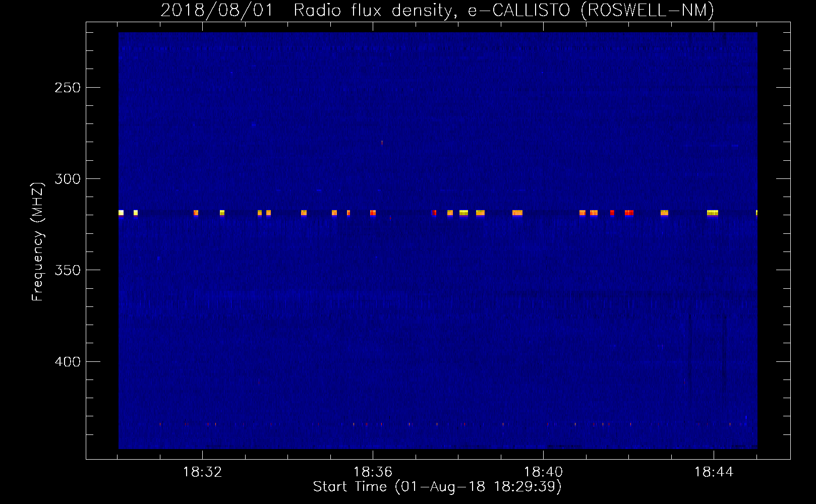Click the 18:32 time tick label
This screenshot has height=504, width=816.
202,472
